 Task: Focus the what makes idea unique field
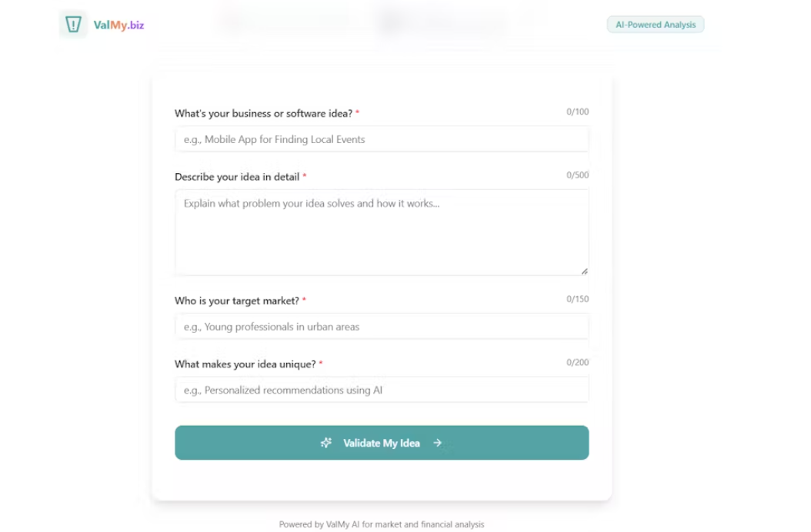coord(382,390)
